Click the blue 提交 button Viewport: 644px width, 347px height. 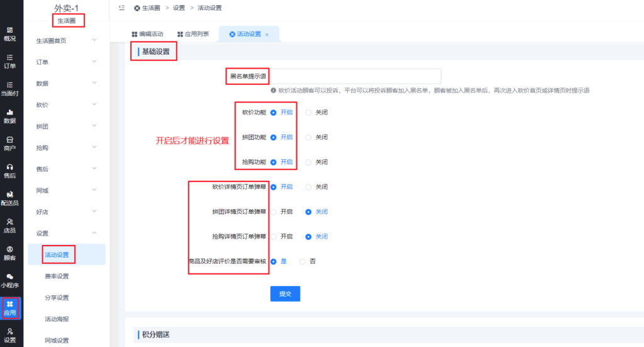285,293
